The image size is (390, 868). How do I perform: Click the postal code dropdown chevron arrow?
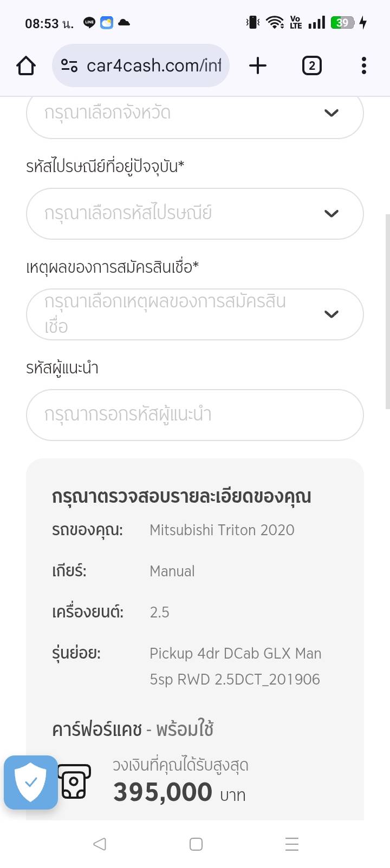point(331,214)
